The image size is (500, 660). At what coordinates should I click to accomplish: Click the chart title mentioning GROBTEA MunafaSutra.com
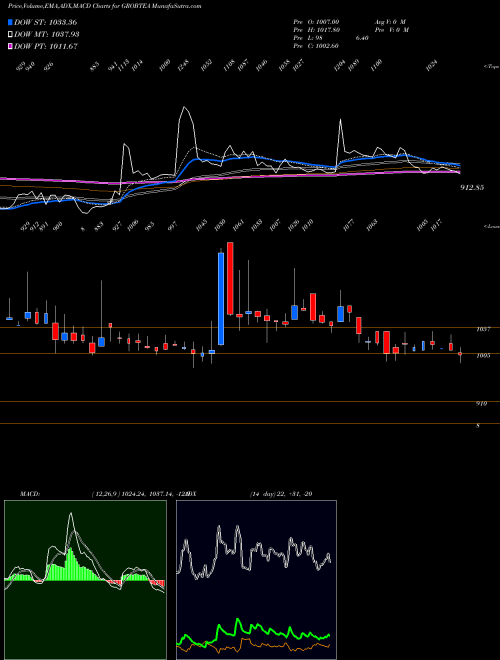pyautogui.click(x=104, y=6)
